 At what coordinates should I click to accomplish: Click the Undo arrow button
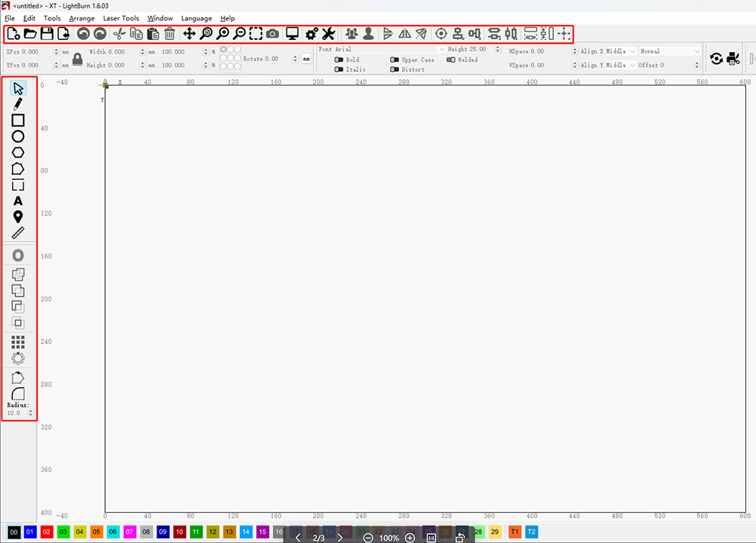(x=82, y=33)
